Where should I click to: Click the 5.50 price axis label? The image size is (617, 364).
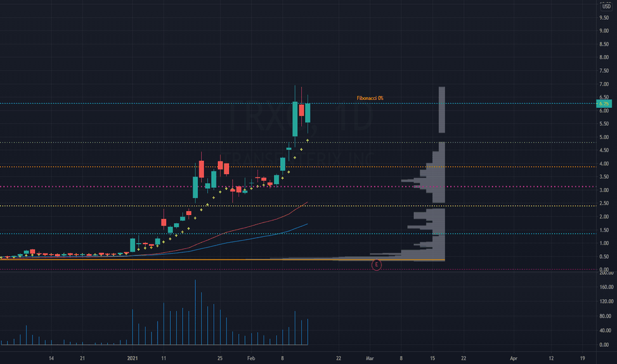coord(604,124)
